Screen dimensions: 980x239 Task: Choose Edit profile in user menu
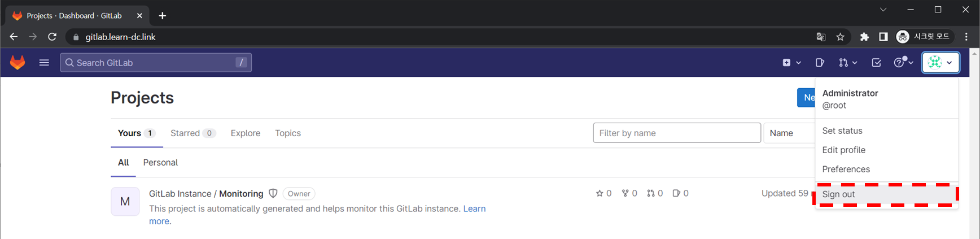(x=843, y=150)
